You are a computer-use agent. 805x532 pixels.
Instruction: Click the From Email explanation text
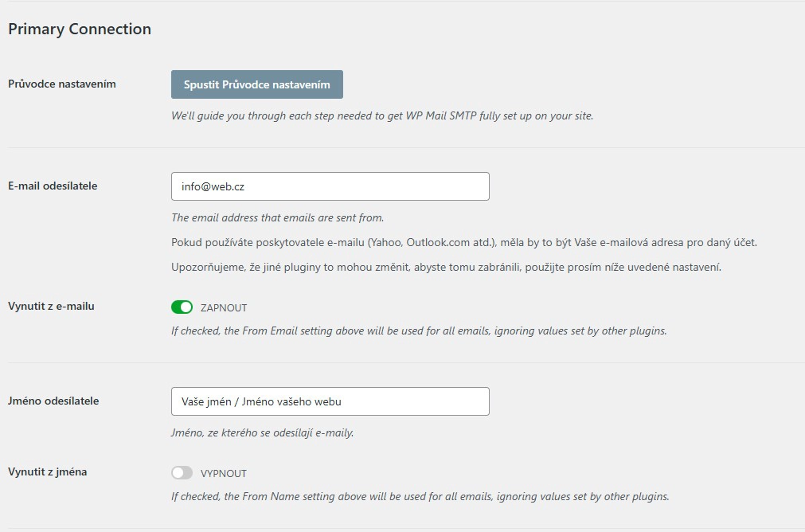(x=279, y=217)
